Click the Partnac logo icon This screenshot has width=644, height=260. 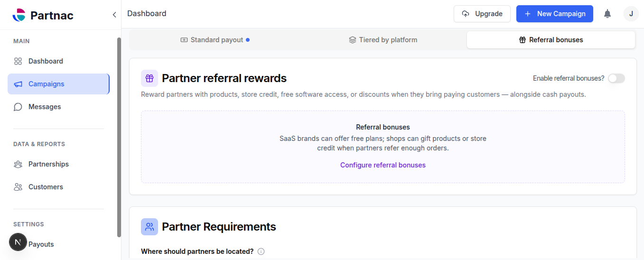(19, 15)
